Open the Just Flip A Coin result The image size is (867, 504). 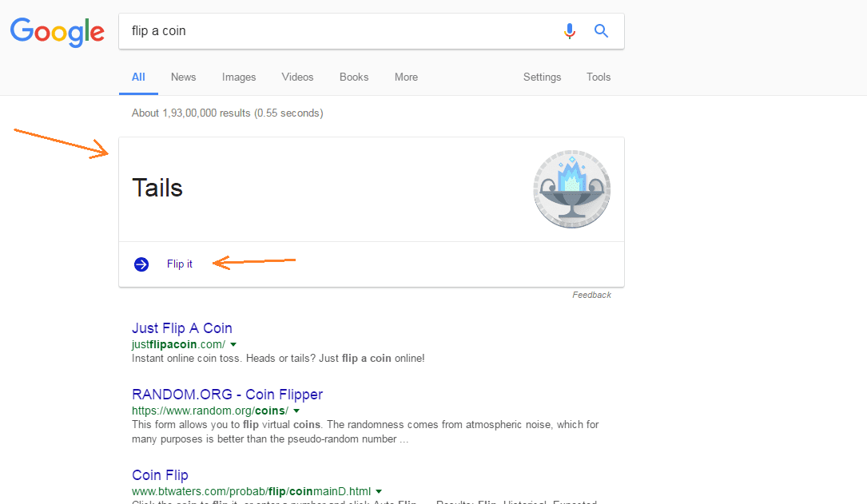tap(182, 328)
